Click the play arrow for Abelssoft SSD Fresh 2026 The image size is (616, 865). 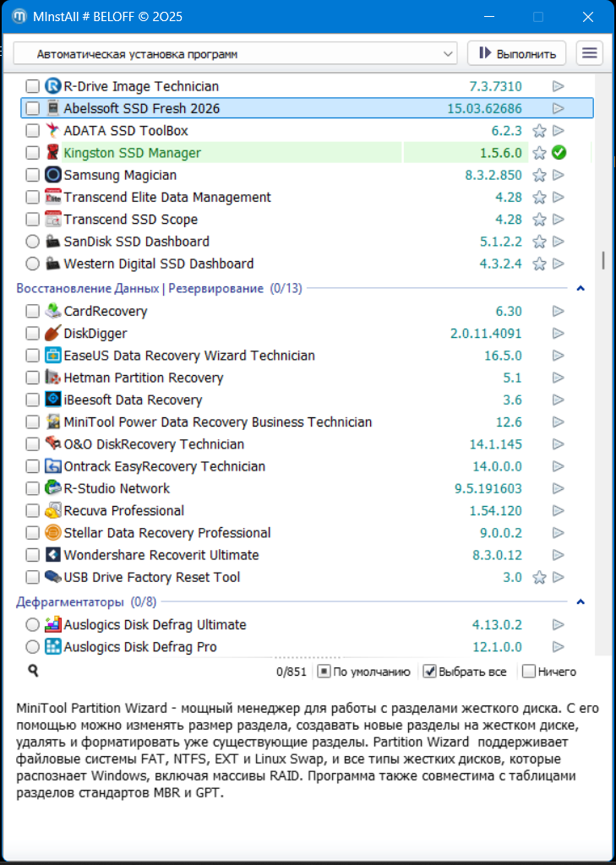[x=558, y=108]
